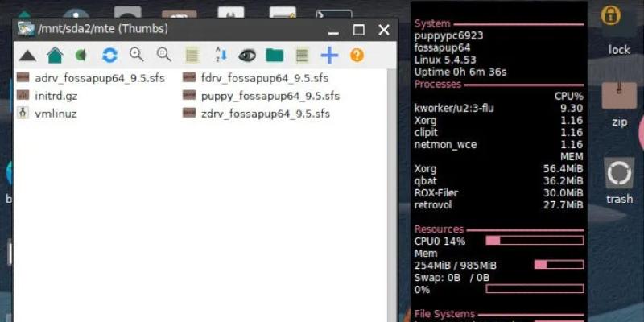Toggle hidden files with the eye icon
Screen dimensions: 644x322
click(x=247, y=56)
